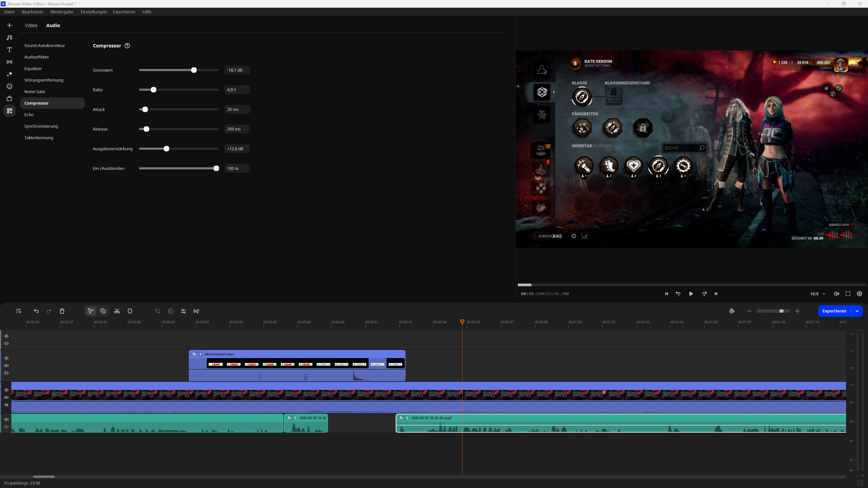Expand the Exportieren dropdown arrow
Screen dimensions: 868x488
click(x=857, y=311)
